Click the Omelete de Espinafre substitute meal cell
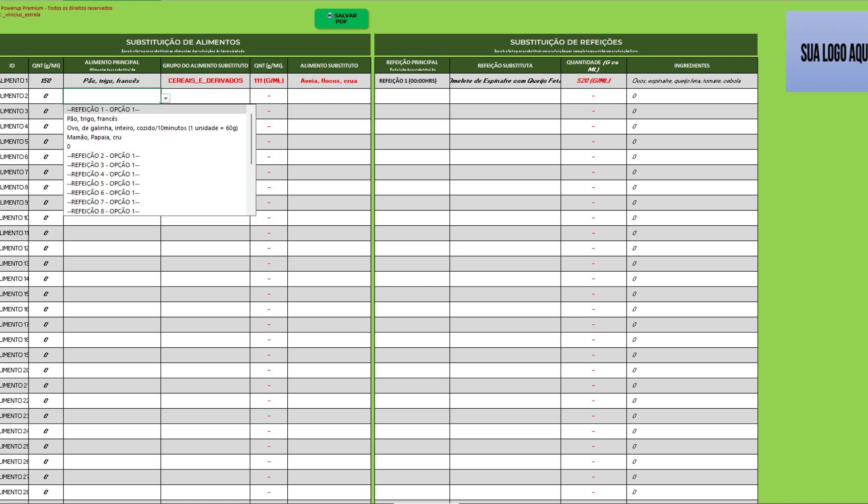The image size is (868, 504). pos(505,81)
